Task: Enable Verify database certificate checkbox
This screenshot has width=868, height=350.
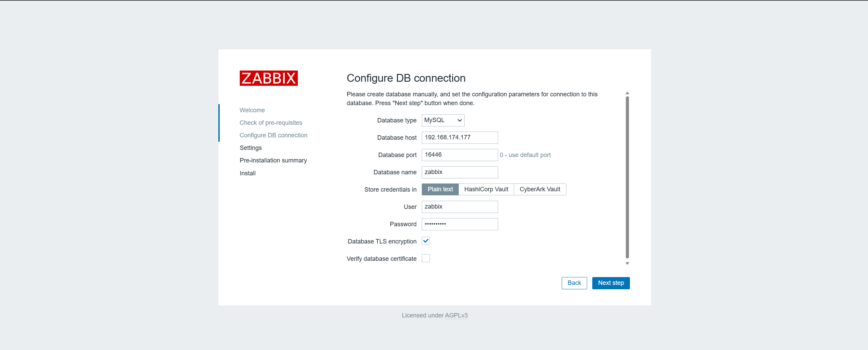Action: click(426, 258)
